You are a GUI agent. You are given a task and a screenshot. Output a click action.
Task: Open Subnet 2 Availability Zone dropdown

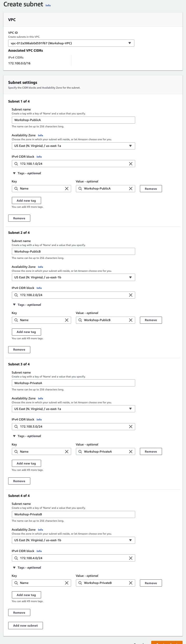[73, 277]
